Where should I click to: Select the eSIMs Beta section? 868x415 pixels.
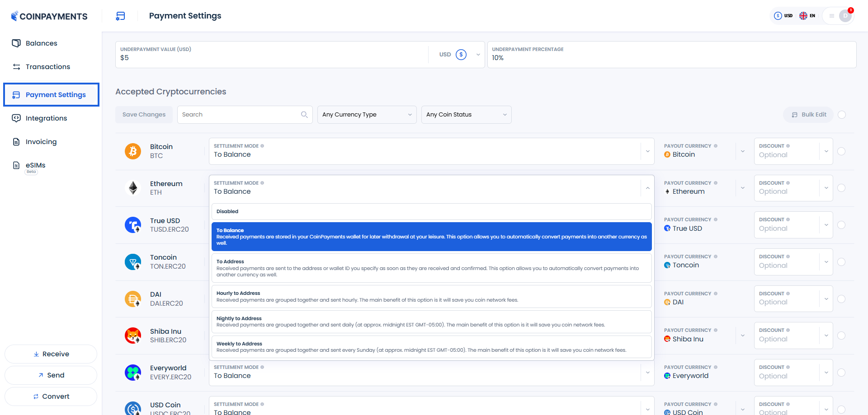(x=35, y=166)
